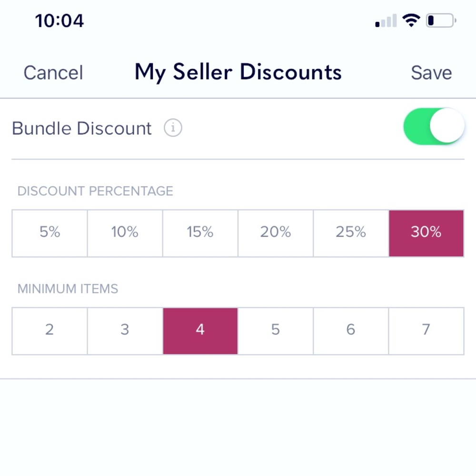This screenshot has height=476, width=476.
Task: Pick the 20% discount option
Action: pos(275,233)
